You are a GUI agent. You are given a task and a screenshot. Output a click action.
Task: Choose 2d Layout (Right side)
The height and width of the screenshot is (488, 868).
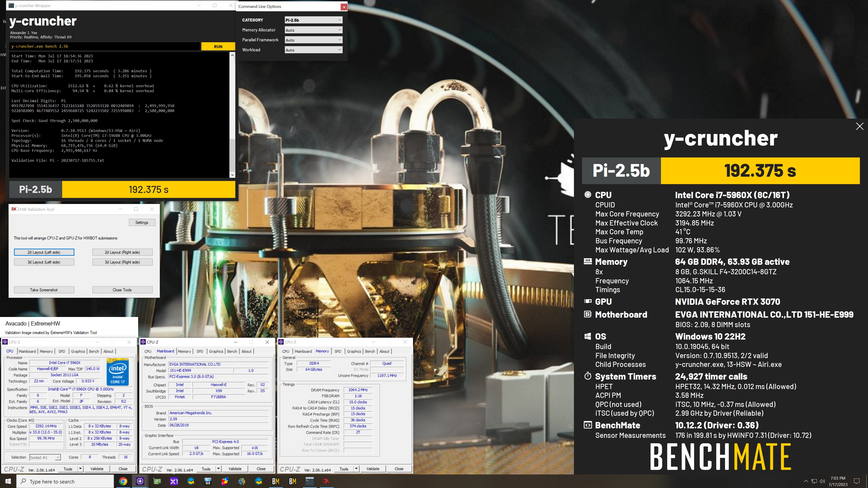coord(122,252)
